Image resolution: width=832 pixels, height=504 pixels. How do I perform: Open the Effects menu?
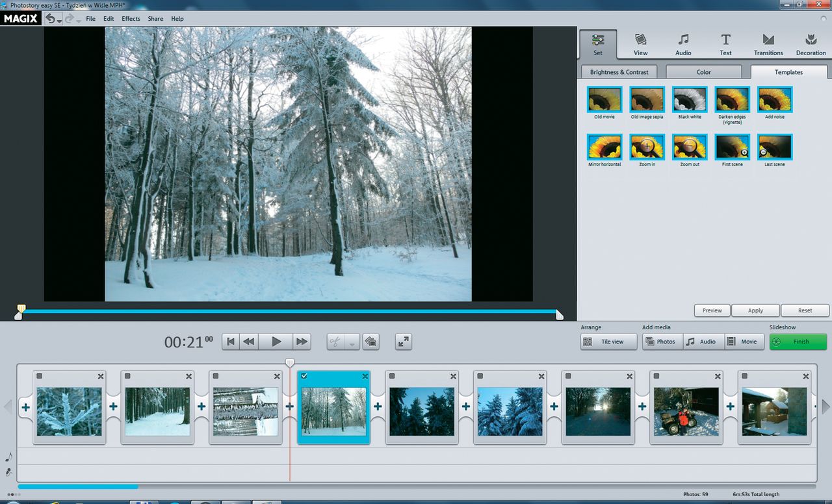(131, 19)
